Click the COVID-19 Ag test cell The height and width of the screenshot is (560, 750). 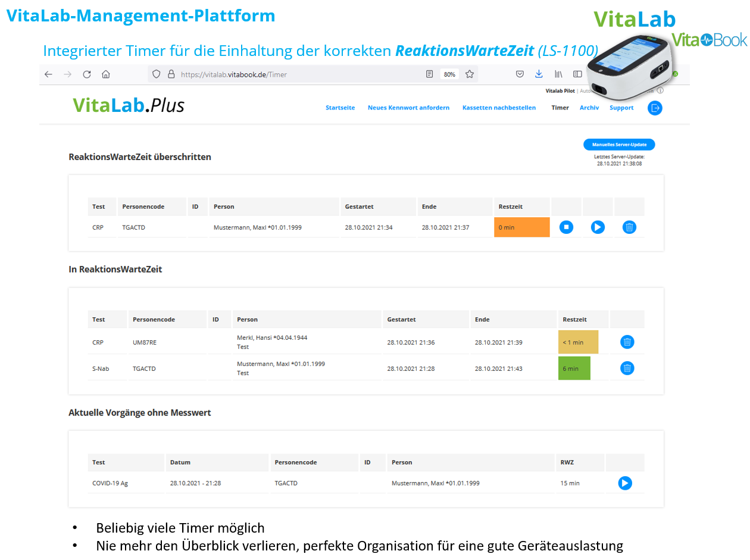[110, 483]
